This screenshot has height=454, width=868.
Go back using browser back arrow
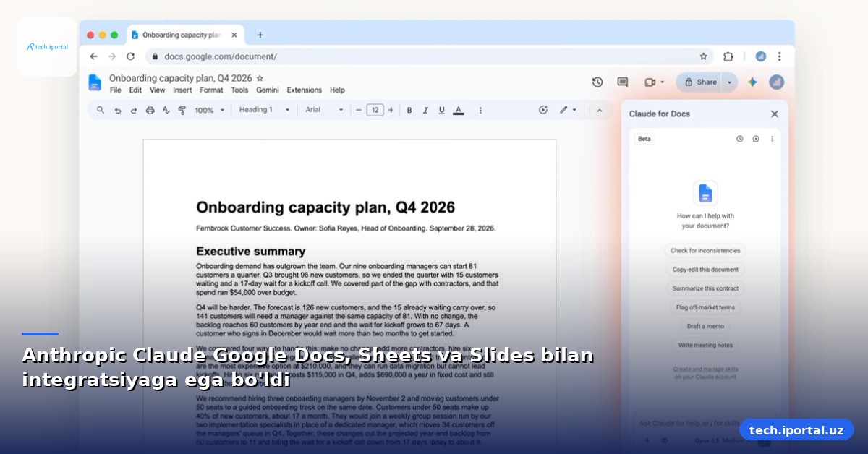click(x=93, y=56)
